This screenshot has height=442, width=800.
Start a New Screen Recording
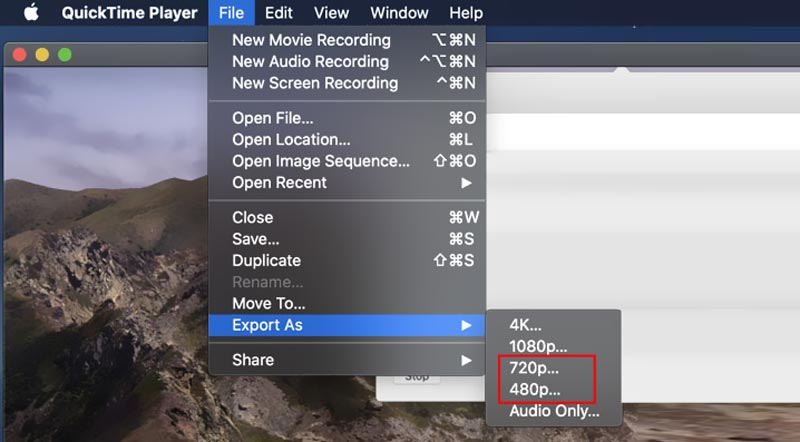click(x=347, y=83)
